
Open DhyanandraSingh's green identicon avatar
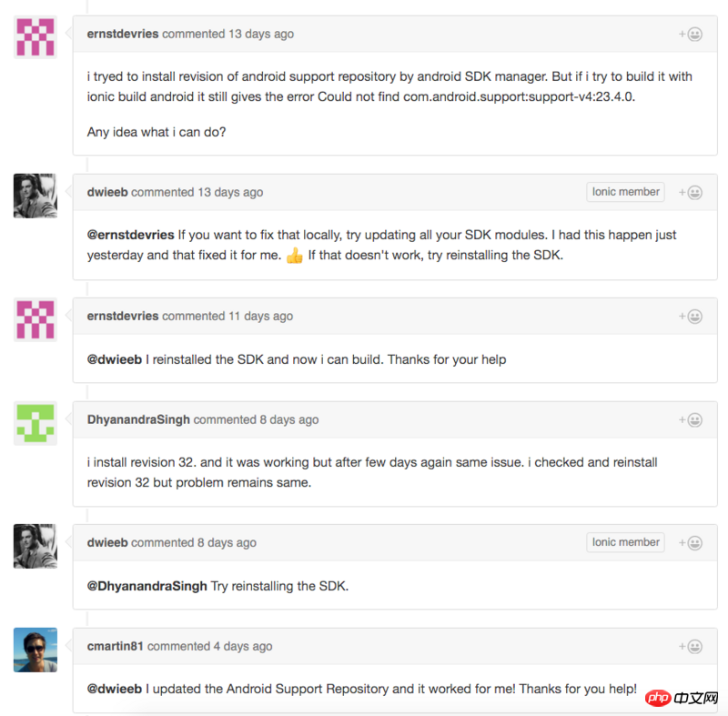coord(35,423)
